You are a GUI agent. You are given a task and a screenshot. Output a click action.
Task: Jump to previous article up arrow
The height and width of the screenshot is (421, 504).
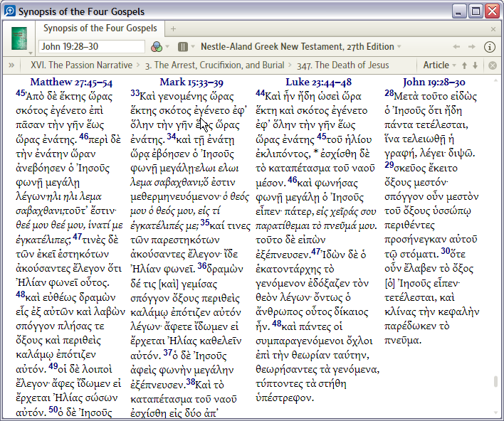click(x=464, y=65)
